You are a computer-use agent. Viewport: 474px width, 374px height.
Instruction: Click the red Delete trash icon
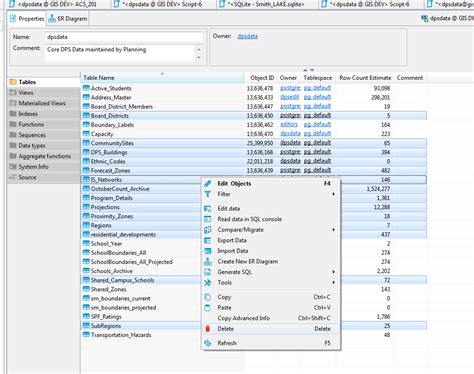click(x=208, y=329)
